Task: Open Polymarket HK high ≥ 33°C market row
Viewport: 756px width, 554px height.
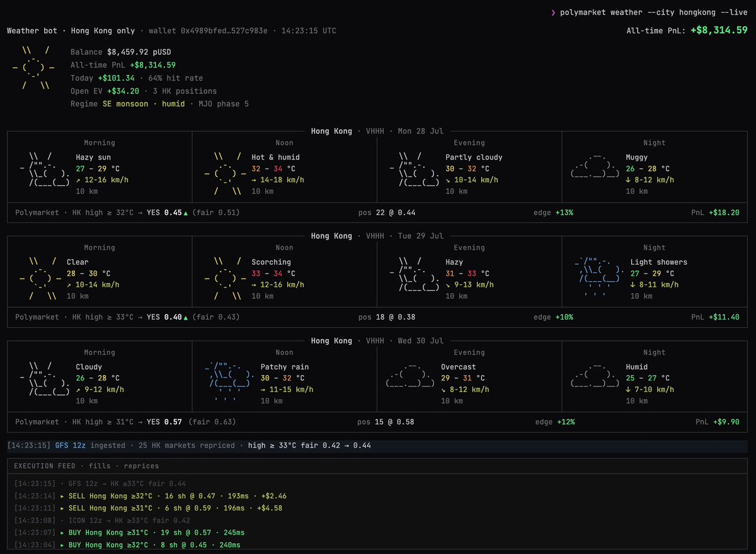Action: [377, 318]
